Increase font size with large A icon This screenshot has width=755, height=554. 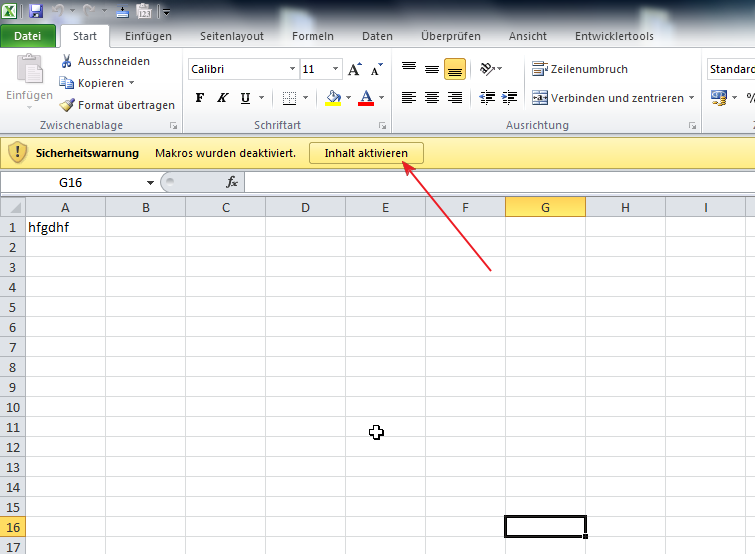click(354, 69)
